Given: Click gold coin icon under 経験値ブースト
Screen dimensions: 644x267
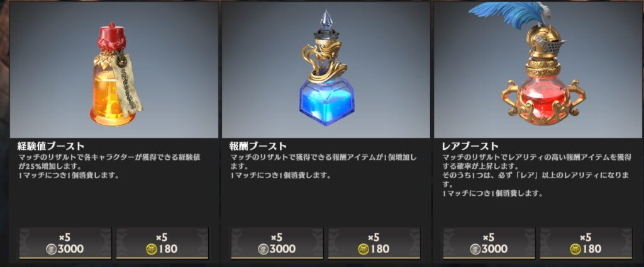Looking at the screenshot, I should point(152,249).
